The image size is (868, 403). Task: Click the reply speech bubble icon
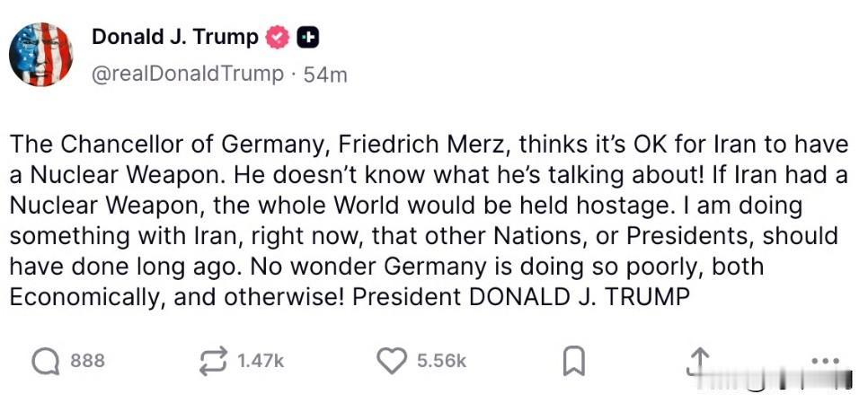(x=45, y=361)
